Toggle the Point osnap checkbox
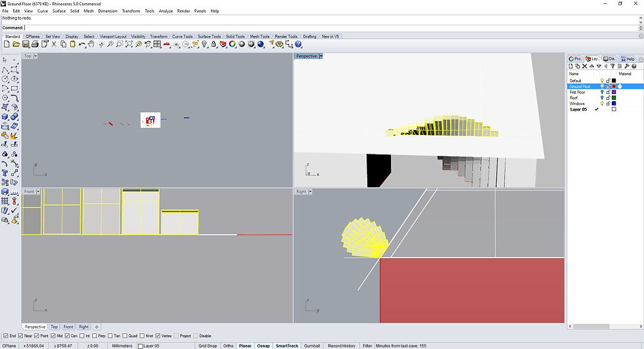644x349 pixels. (37, 336)
